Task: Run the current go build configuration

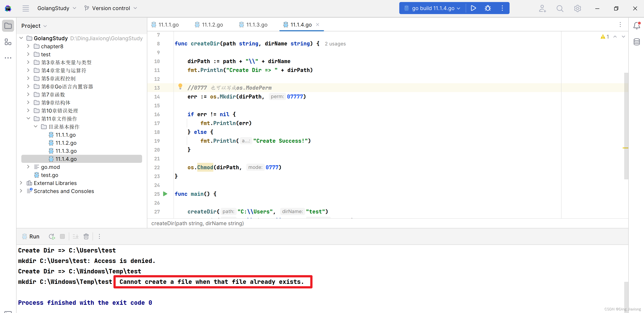Action: click(473, 8)
